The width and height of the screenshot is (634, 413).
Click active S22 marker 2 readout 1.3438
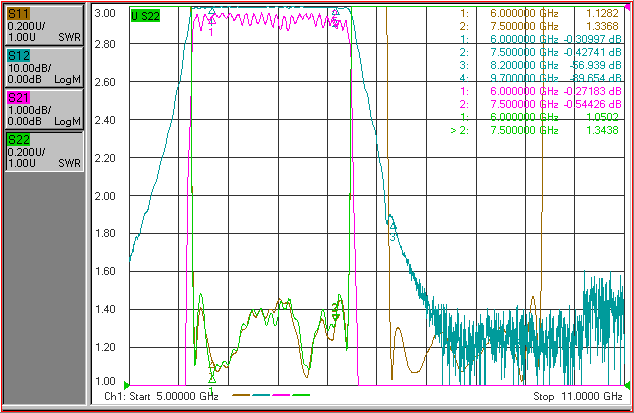tap(602, 130)
